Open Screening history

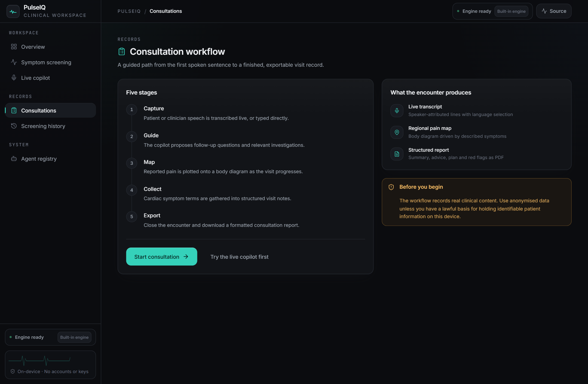pos(50,126)
